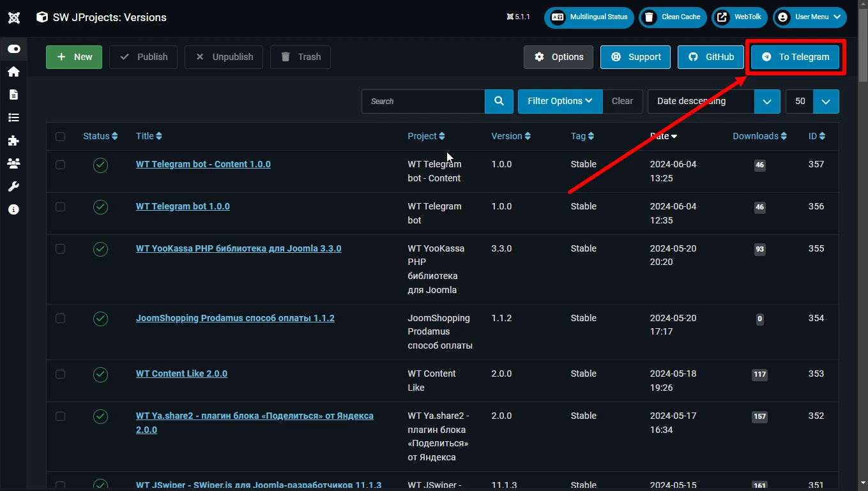Open the Components puzzle sidebar icon
The height and width of the screenshot is (491, 868).
[x=13, y=140]
